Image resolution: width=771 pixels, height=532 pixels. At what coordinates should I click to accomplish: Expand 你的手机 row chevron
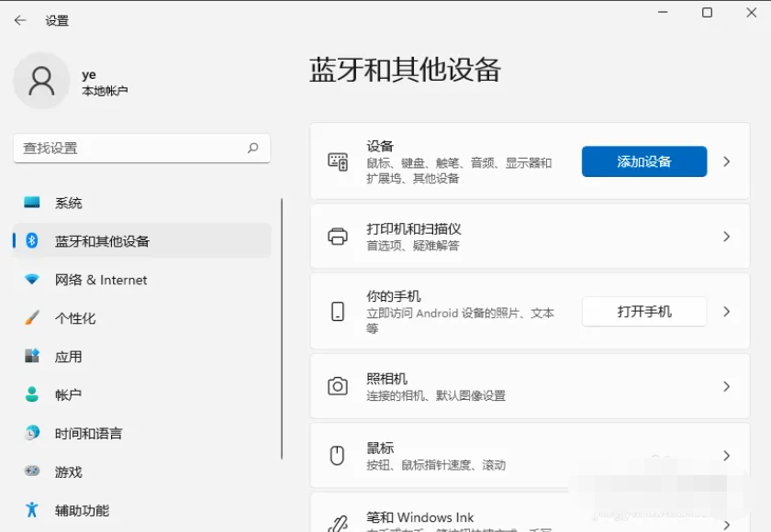726,312
